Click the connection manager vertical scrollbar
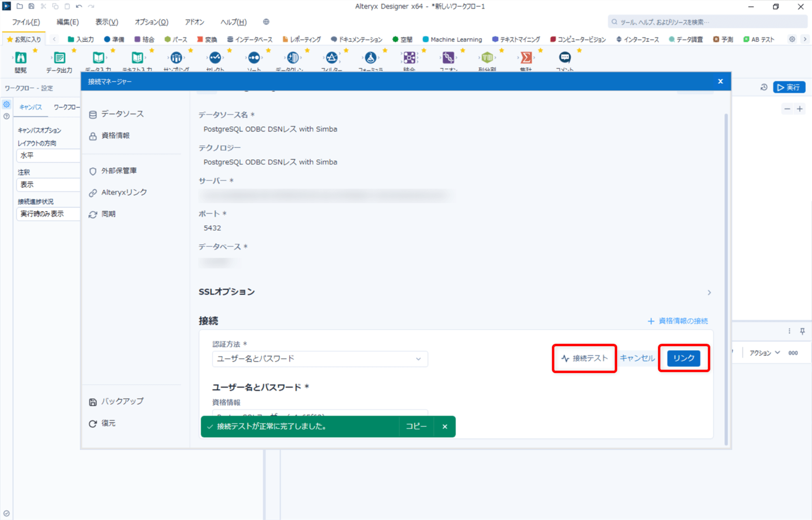The width and height of the screenshot is (812, 520). [726, 279]
